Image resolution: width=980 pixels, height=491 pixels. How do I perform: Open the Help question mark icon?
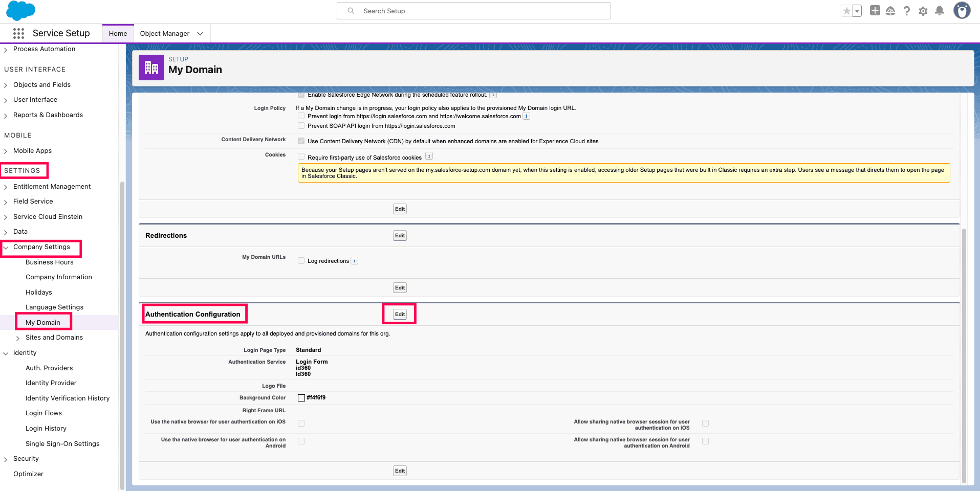point(907,11)
